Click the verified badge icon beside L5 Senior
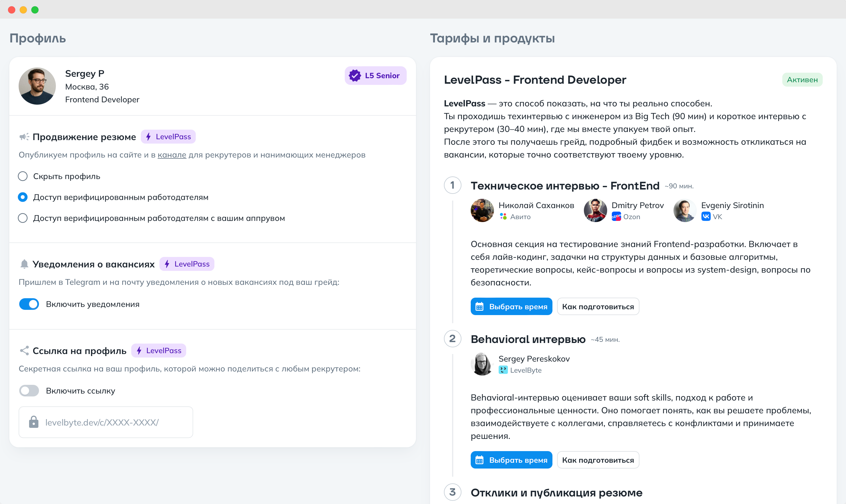 tap(355, 75)
